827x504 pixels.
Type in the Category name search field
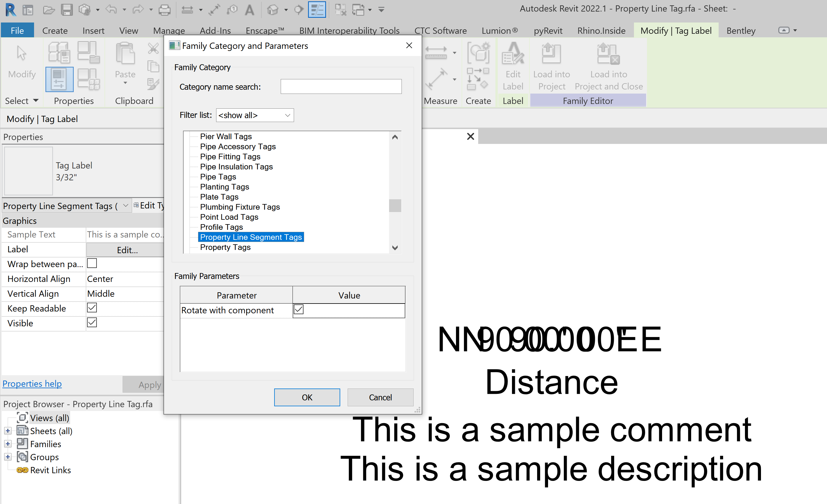click(x=341, y=86)
